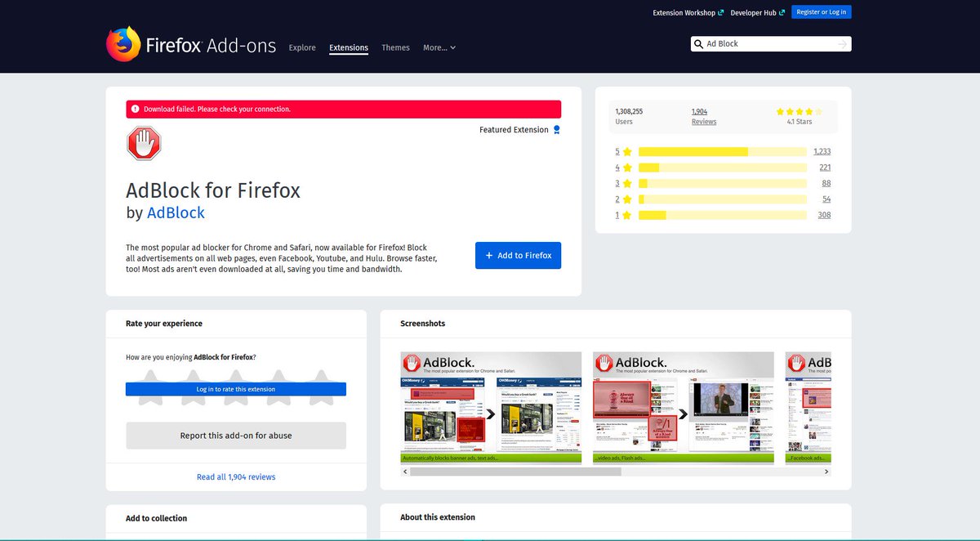Click the star icon beside rating 1
Image resolution: width=980 pixels, height=541 pixels.
627,216
